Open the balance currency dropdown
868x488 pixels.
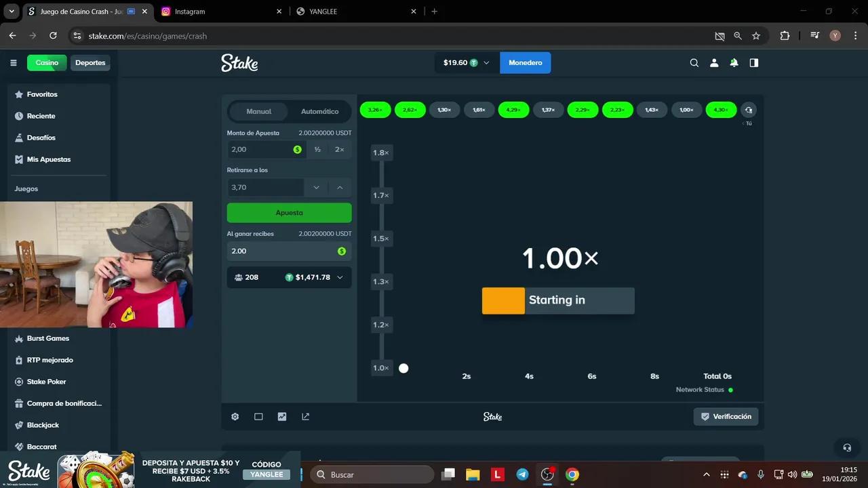[x=466, y=63]
